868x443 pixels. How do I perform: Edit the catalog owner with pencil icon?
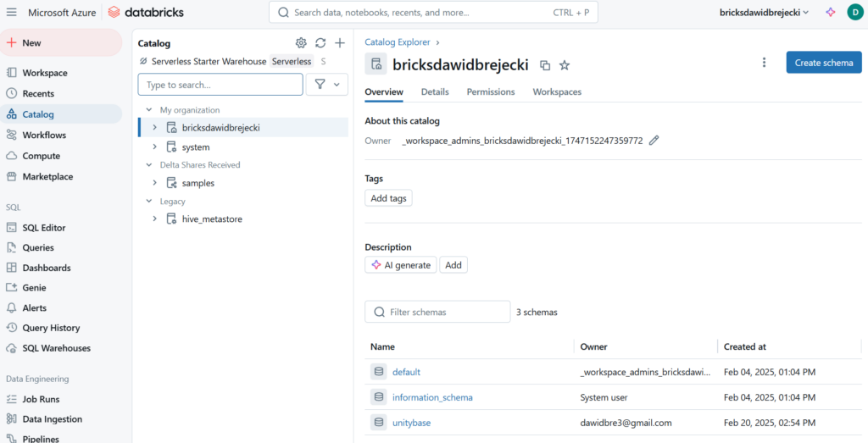click(654, 141)
